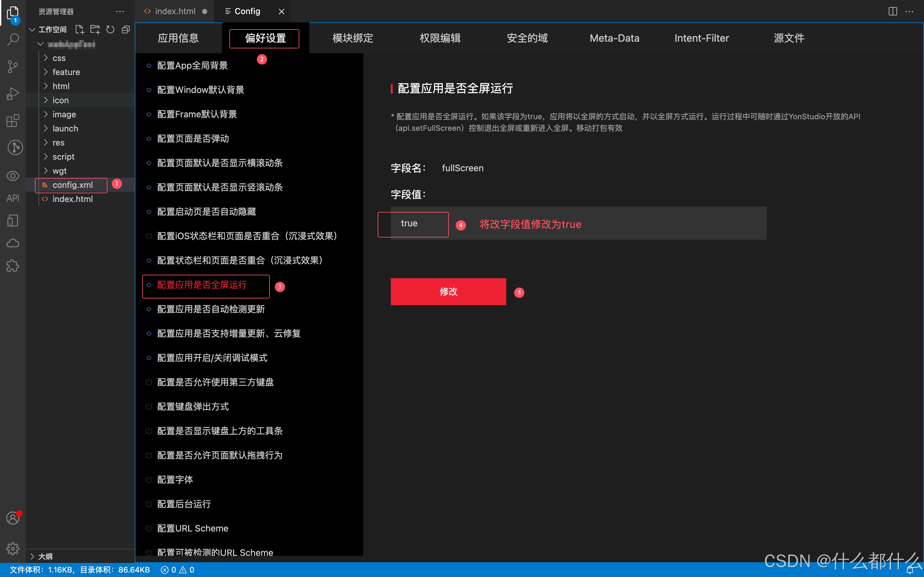The width and height of the screenshot is (924, 577).
Task: Open the Source Control view
Action: pyautogui.click(x=13, y=66)
